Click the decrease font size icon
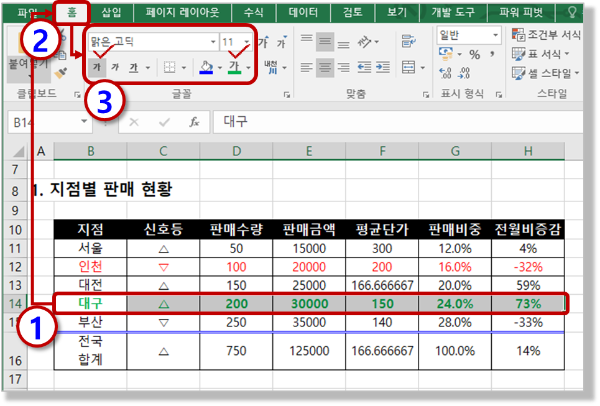This screenshot has height=406, width=600. click(282, 42)
